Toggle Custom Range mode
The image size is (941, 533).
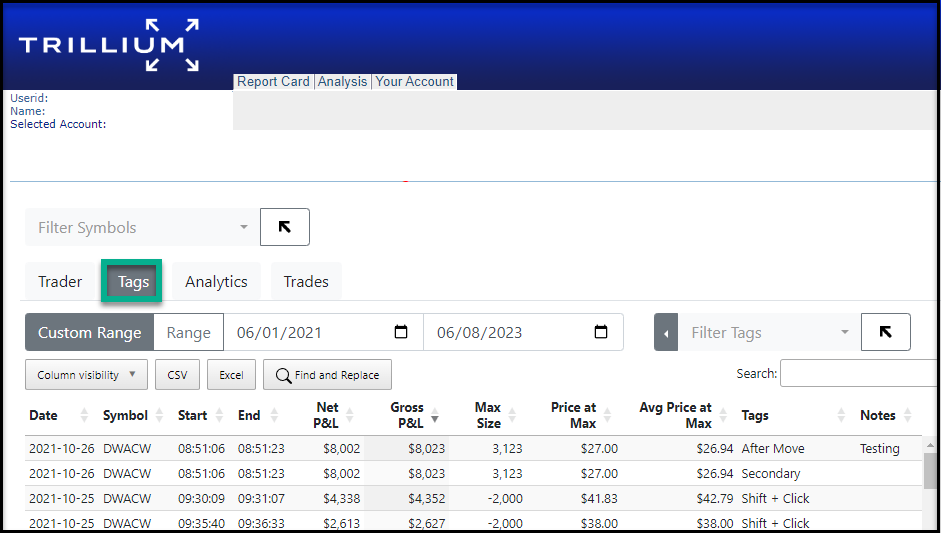click(x=90, y=333)
